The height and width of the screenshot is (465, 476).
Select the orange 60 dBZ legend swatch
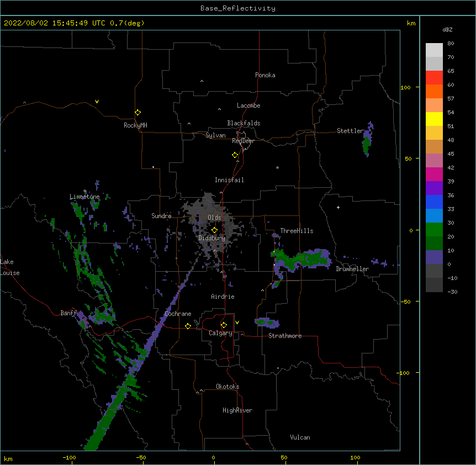pos(434,91)
